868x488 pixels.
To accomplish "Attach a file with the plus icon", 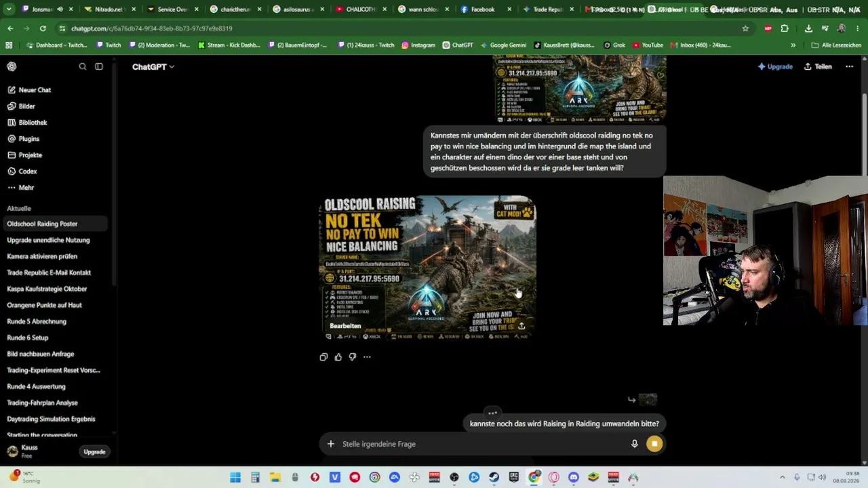I will tap(331, 444).
